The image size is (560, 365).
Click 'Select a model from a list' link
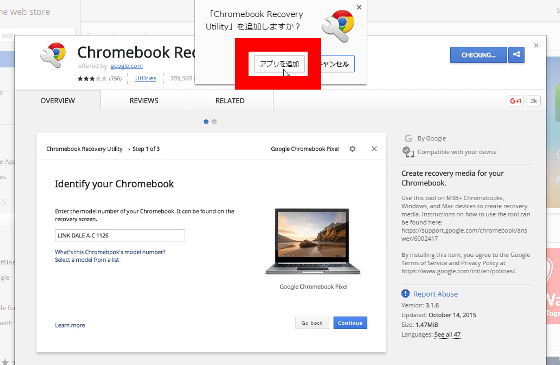pyautogui.click(x=87, y=260)
